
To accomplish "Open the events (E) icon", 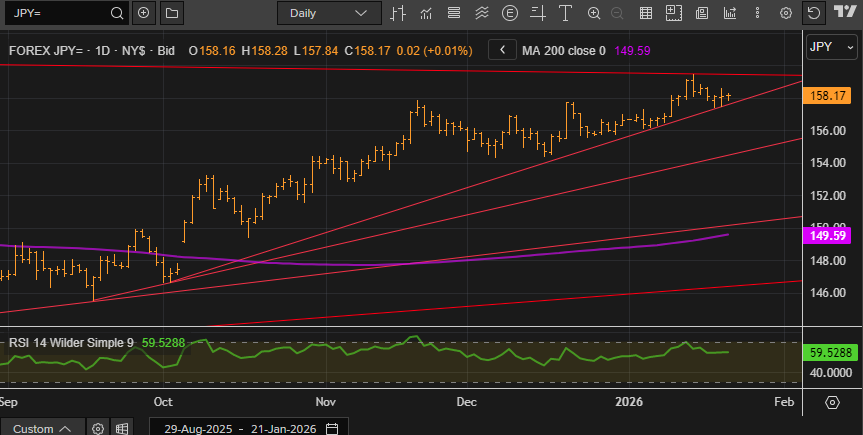I will [x=510, y=13].
